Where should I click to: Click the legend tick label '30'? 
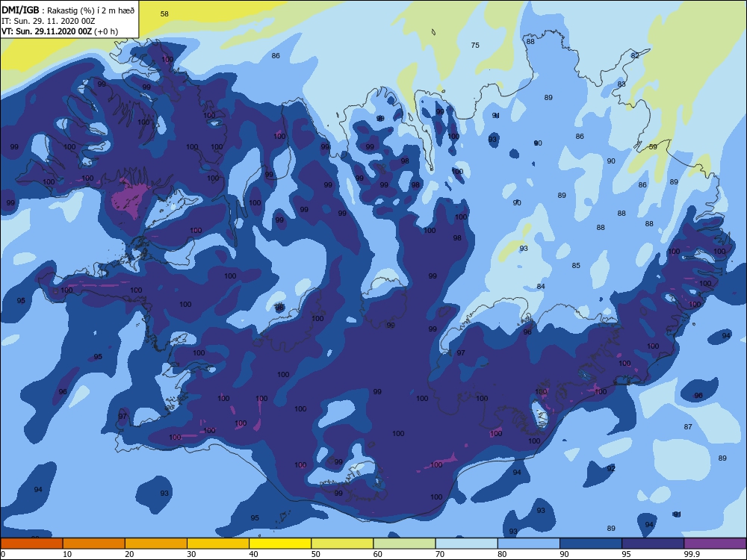click(191, 554)
